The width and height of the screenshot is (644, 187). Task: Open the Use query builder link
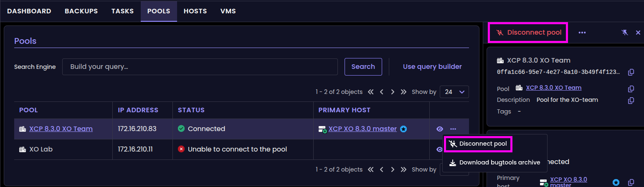pos(432,67)
